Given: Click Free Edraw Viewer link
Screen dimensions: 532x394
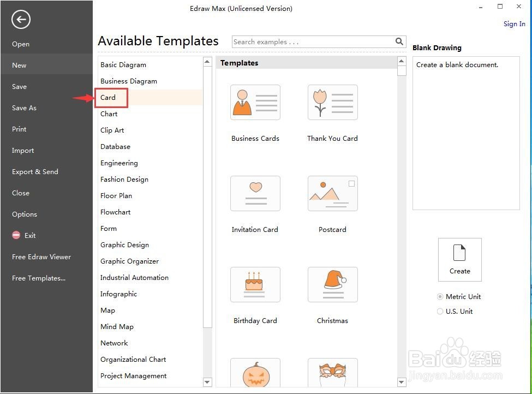Looking at the screenshot, I should (41, 257).
